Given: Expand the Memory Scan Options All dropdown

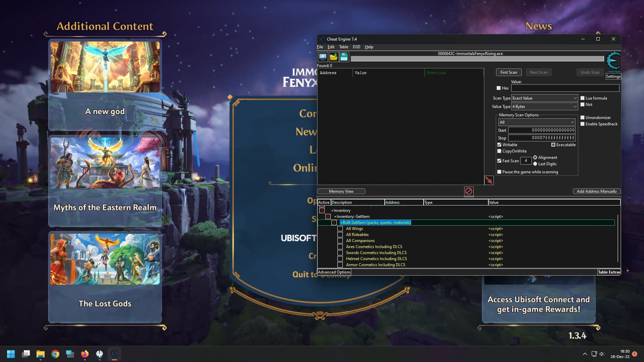Looking at the screenshot, I should click(537, 122).
